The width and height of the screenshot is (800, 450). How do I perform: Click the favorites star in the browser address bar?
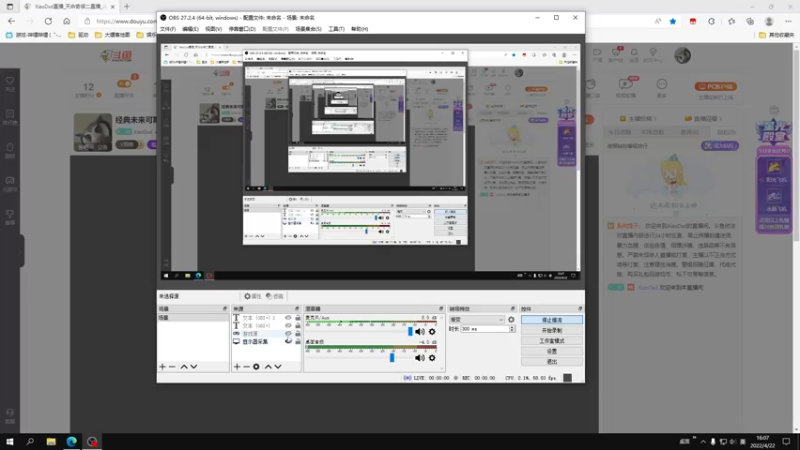673,21
